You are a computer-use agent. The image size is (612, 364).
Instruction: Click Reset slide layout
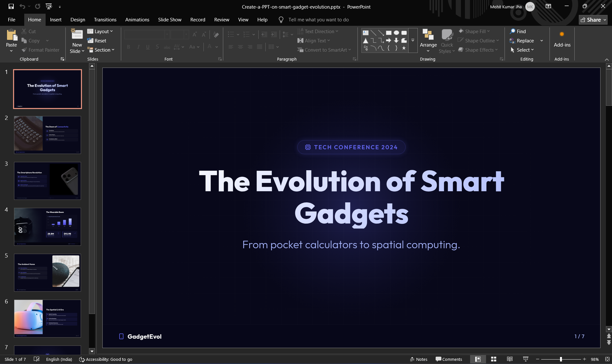[x=97, y=40]
